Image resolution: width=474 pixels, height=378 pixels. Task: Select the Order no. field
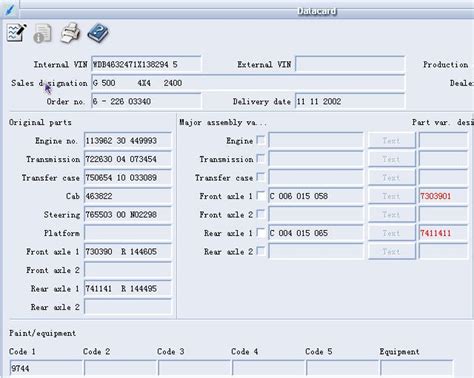pos(146,101)
